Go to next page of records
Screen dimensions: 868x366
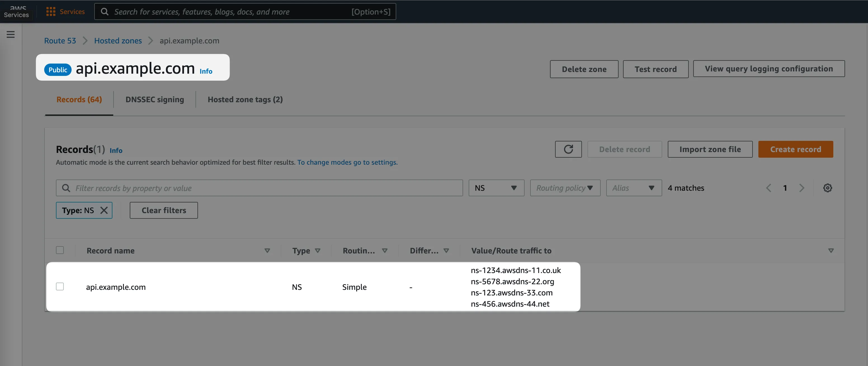(802, 188)
